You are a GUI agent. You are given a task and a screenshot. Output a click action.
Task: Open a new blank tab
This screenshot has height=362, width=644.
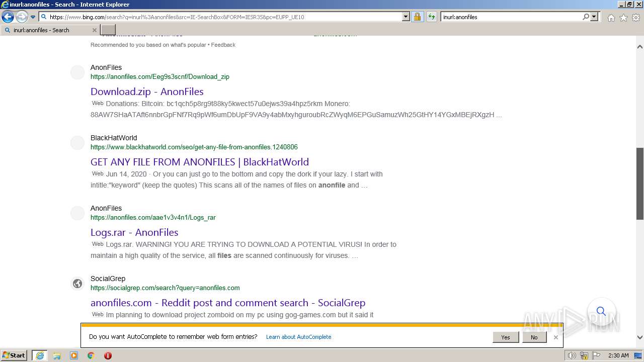pos(108,30)
